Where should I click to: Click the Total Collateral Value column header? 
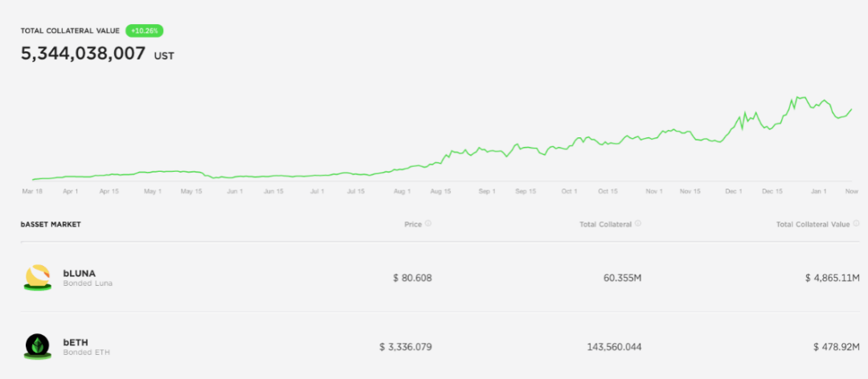(813, 225)
